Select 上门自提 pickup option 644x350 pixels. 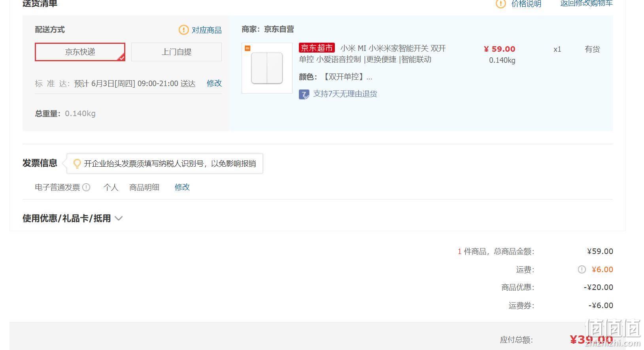[176, 52]
